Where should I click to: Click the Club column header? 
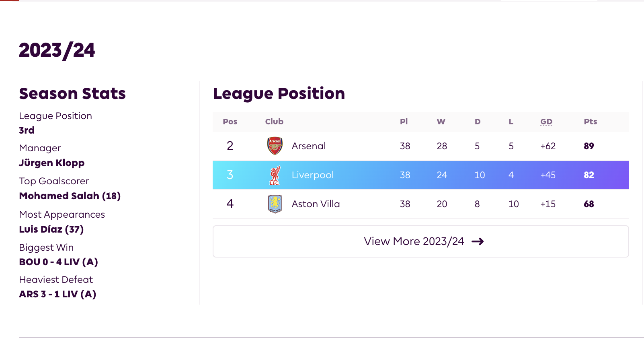coord(274,122)
